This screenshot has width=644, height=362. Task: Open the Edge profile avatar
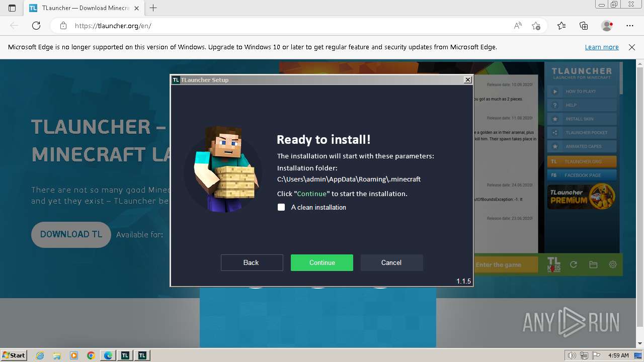click(x=607, y=26)
